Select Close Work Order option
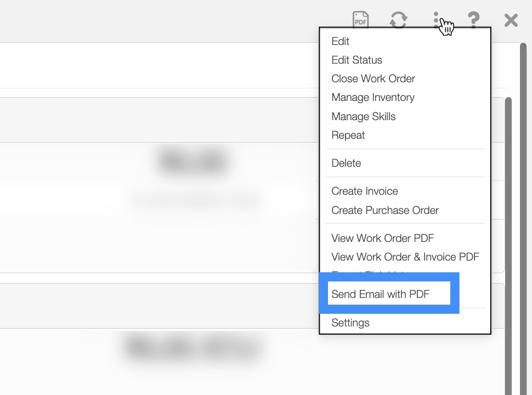 pyautogui.click(x=373, y=78)
